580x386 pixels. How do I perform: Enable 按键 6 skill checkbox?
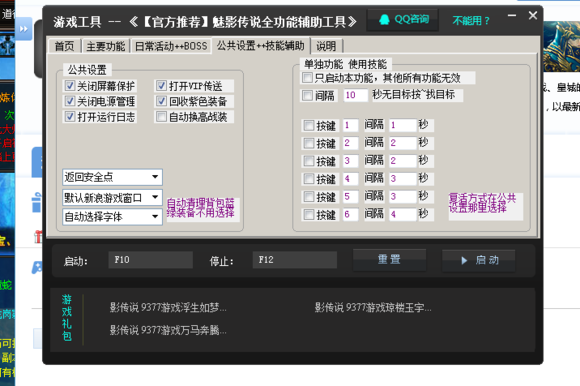[308, 214]
